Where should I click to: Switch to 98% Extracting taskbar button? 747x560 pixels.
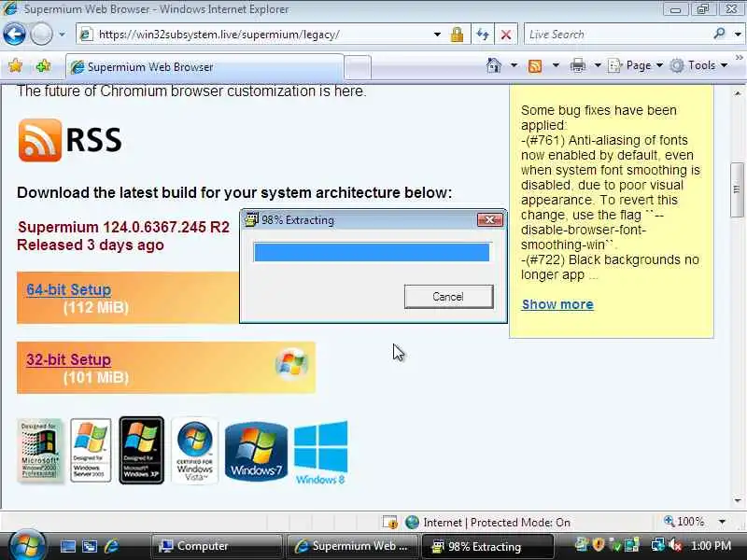(487, 546)
